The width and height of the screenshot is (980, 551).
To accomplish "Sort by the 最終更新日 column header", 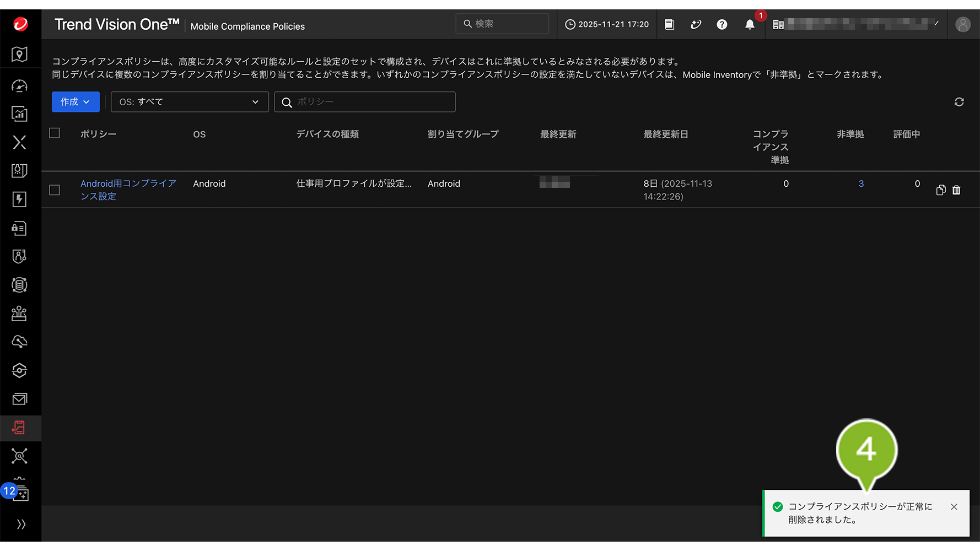I will (665, 134).
